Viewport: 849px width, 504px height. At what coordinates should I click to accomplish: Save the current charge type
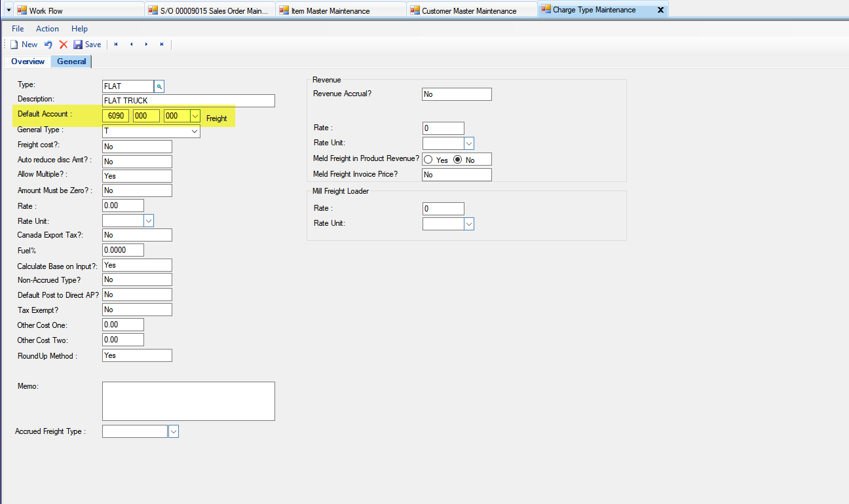[87, 44]
